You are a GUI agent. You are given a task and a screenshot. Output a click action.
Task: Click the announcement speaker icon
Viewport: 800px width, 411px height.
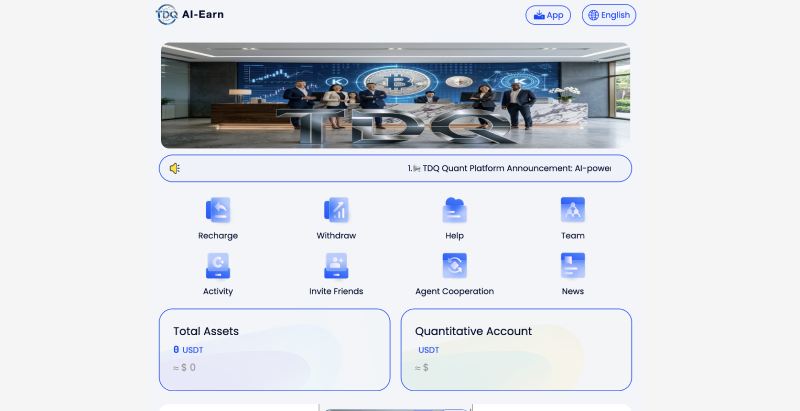(x=174, y=168)
